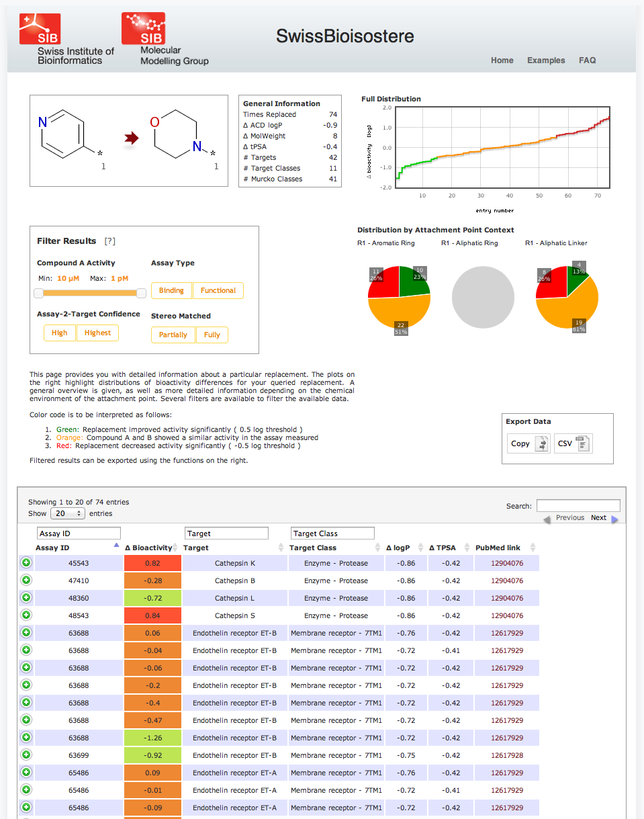Go to Previous page of entries

[563, 518]
